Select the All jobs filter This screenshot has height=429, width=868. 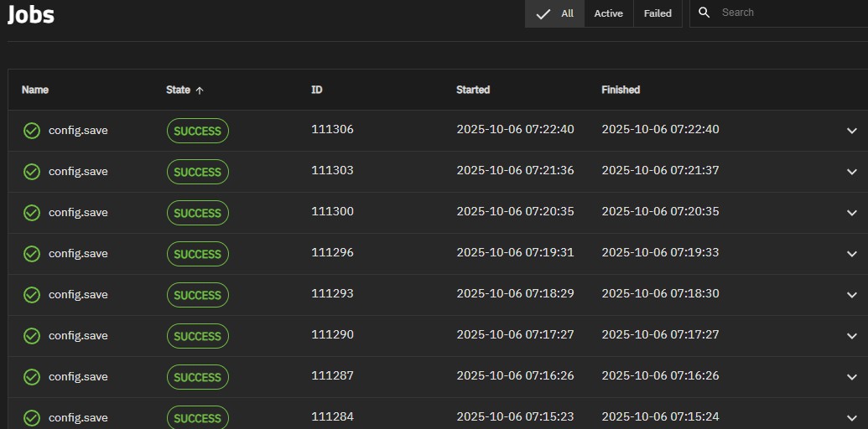point(555,13)
